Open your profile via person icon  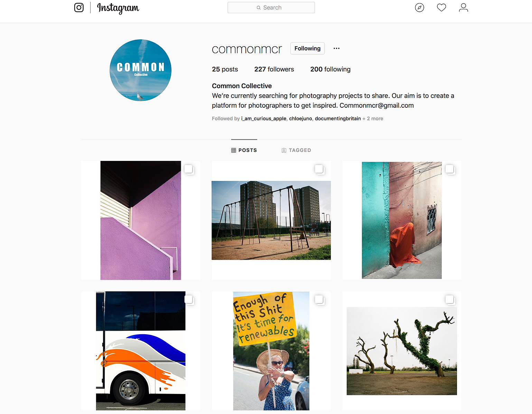(x=464, y=7)
